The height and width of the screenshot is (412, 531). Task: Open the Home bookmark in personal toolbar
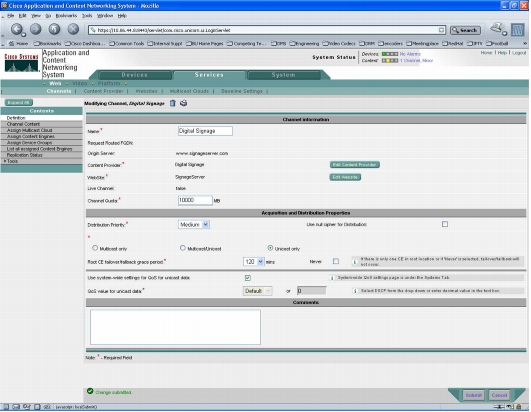[19, 43]
